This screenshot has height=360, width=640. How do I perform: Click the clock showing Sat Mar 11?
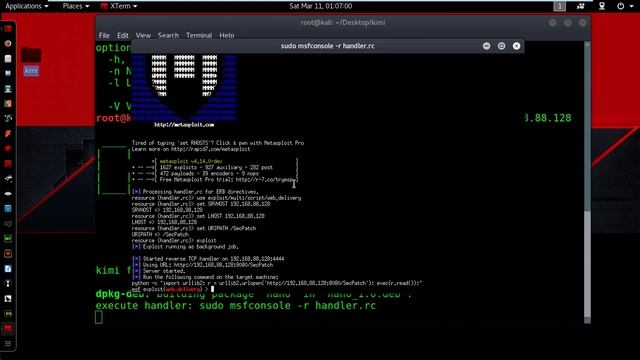point(320,6)
